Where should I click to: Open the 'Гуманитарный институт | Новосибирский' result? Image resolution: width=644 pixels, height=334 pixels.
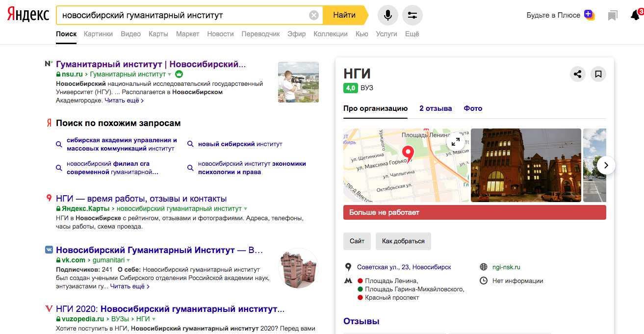pyautogui.click(x=151, y=64)
